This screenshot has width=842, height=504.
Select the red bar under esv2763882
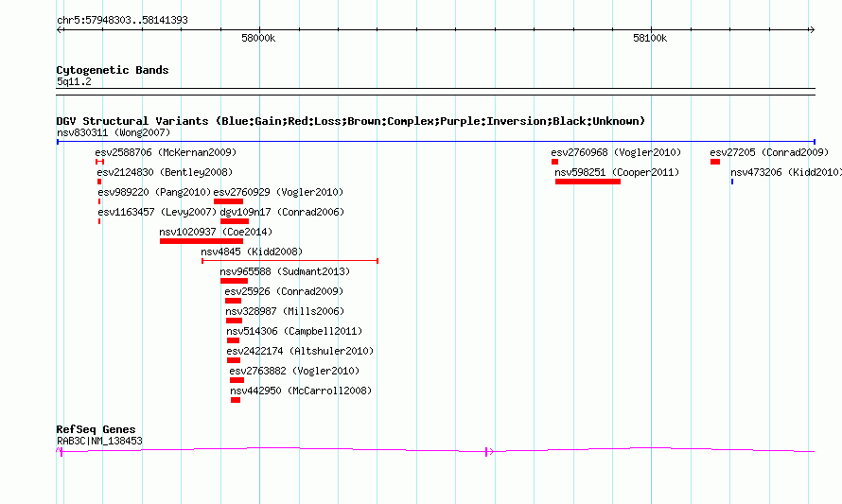(237, 380)
